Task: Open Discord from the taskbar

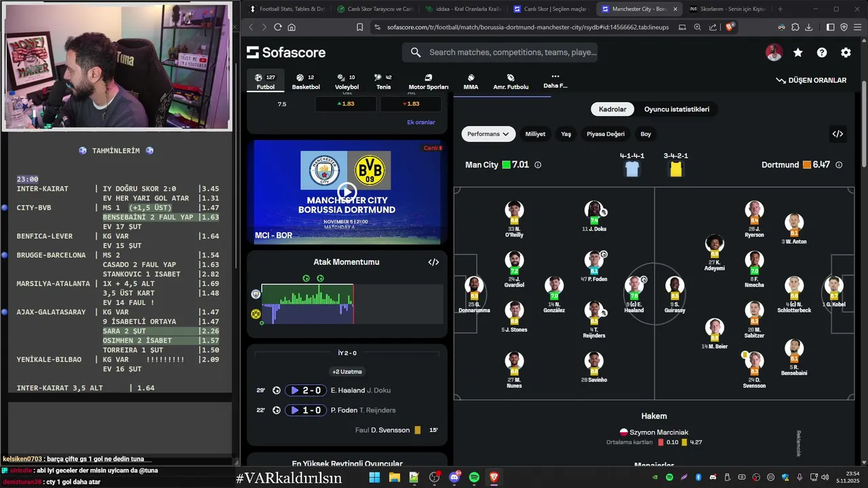Action: click(454, 478)
